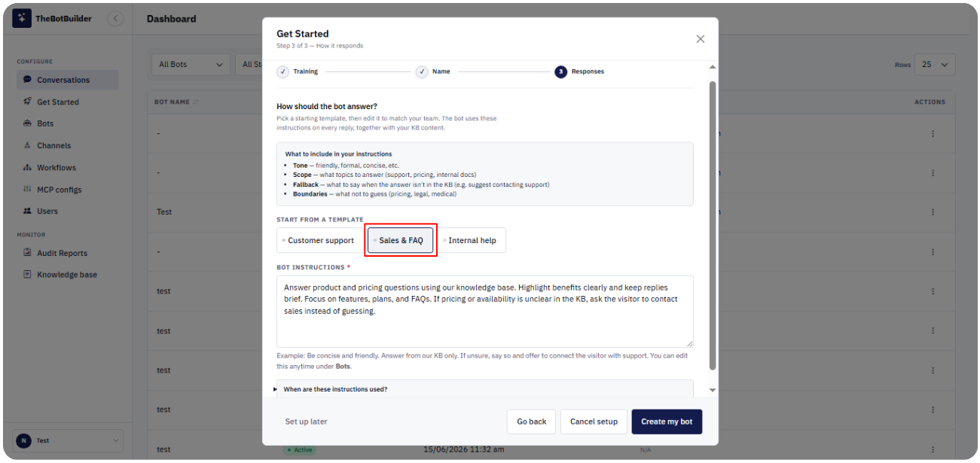
Task: Click the Audit Reports chart icon
Action: pos(27,253)
